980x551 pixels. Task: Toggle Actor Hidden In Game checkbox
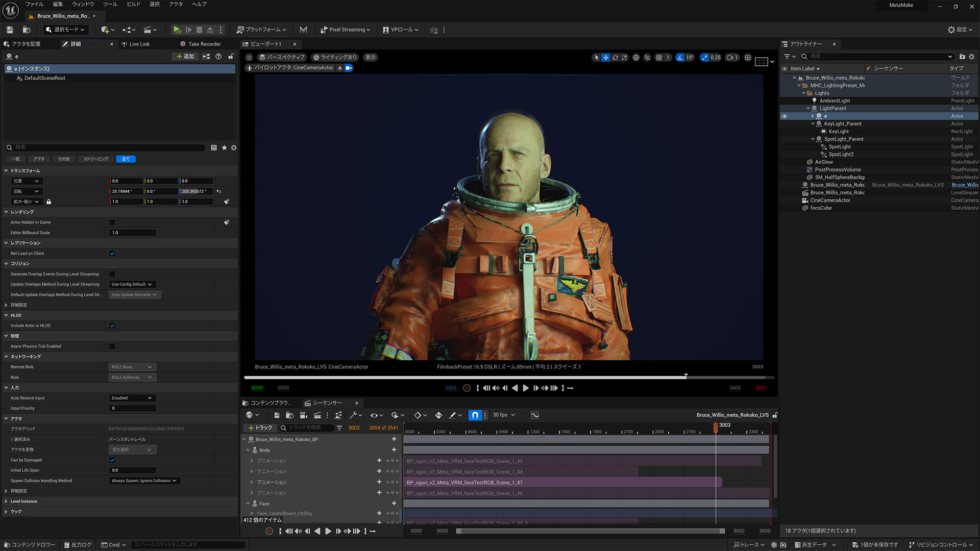(x=112, y=222)
